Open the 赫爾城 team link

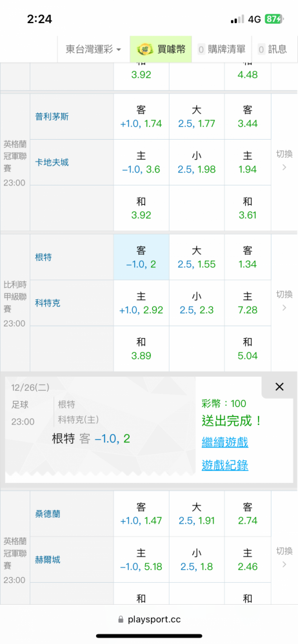coord(48,560)
